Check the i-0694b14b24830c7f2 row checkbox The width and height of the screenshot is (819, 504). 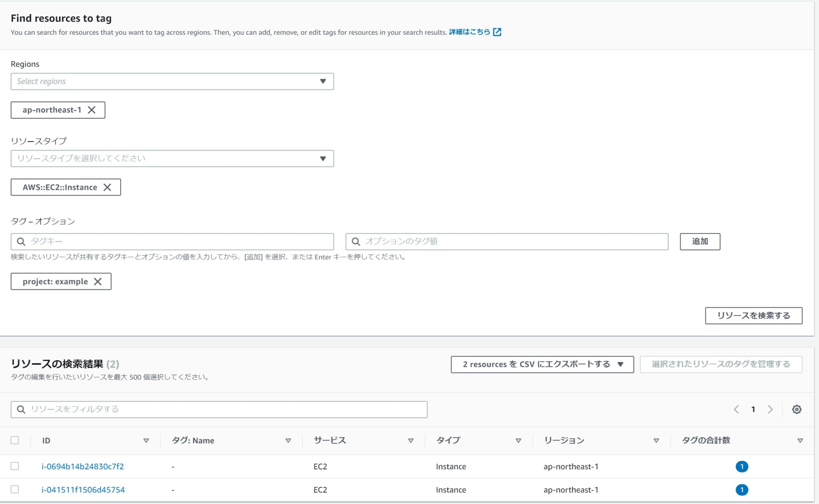pyautogui.click(x=15, y=466)
